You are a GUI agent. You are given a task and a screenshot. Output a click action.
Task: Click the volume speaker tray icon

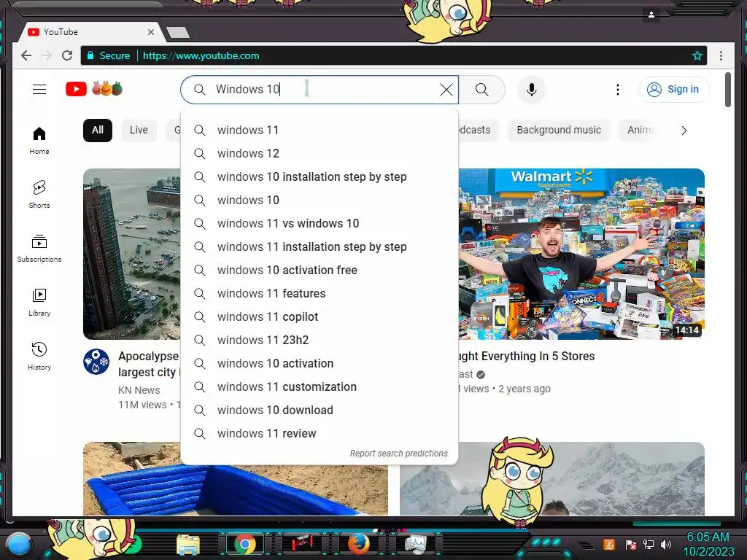666,544
